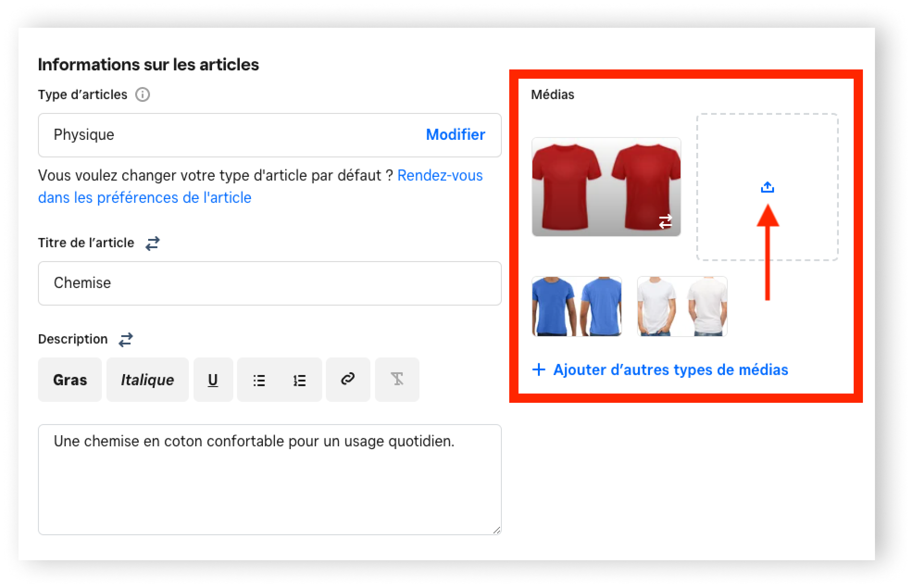Click the upload icon in the dashed media box
The height and width of the screenshot is (588, 912).
pos(767,187)
